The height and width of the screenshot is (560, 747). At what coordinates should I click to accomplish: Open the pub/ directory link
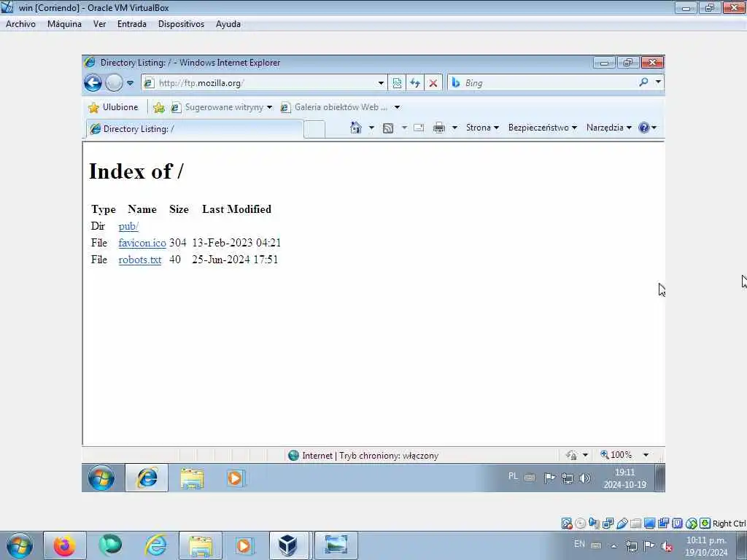[x=128, y=226]
